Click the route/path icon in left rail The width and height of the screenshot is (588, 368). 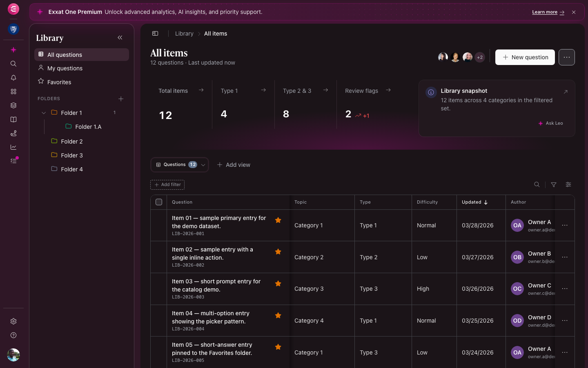13,133
